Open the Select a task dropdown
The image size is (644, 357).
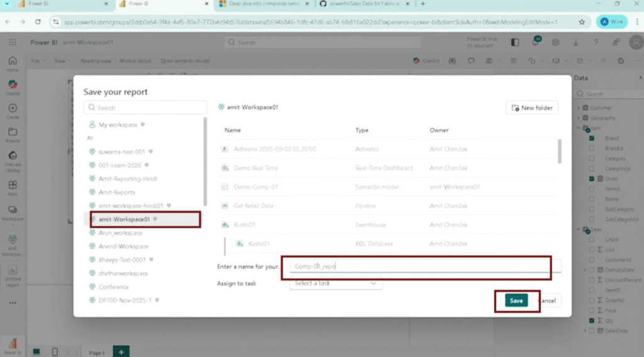pos(336,283)
